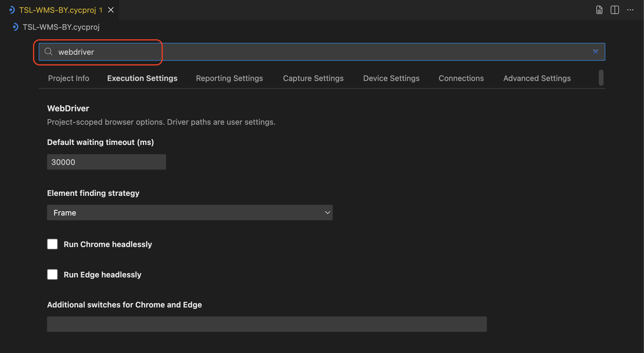Viewport: 644px width, 353px height.
Task: Click the TSL-WMS-BY.cycproj tab file icon
Action: coord(12,10)
